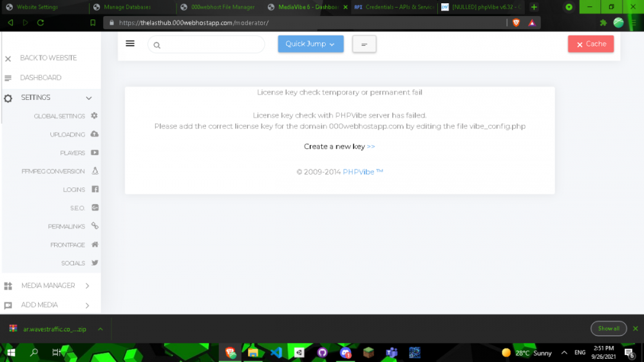644x362 pixels.
Task: Open File Explorer from the taskbar
Action: pyautogui.click(x=253, y=352)
